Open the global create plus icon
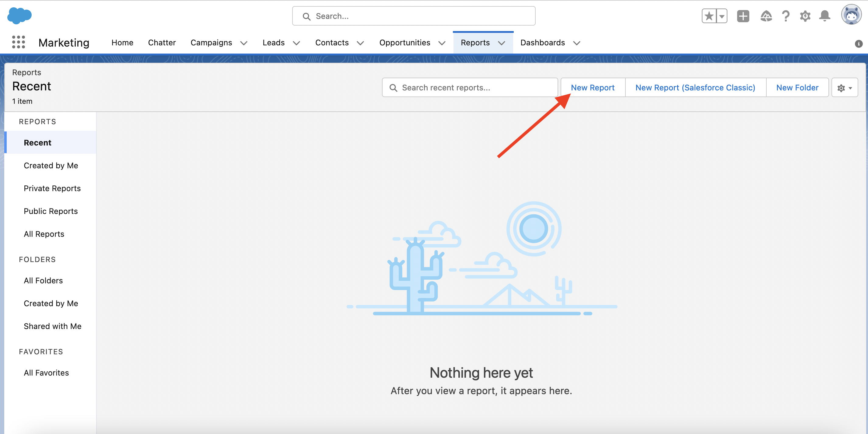868x434 pixels. point(743,16)
